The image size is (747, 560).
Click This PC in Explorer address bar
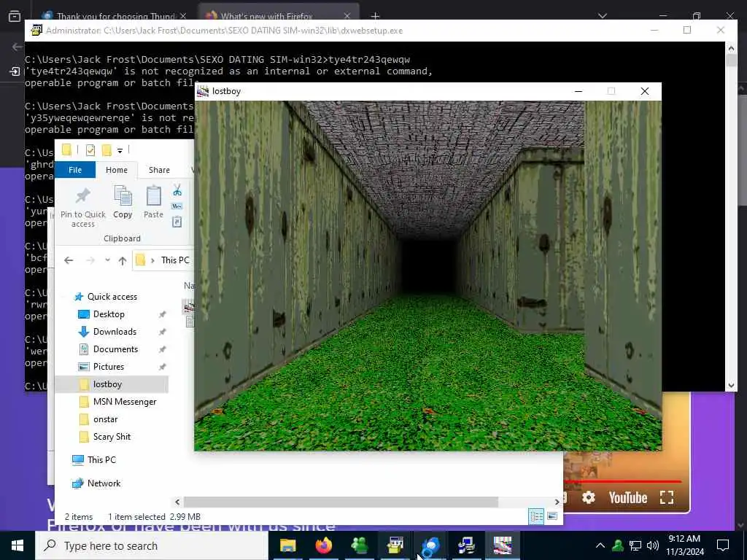tap(175, 260)
